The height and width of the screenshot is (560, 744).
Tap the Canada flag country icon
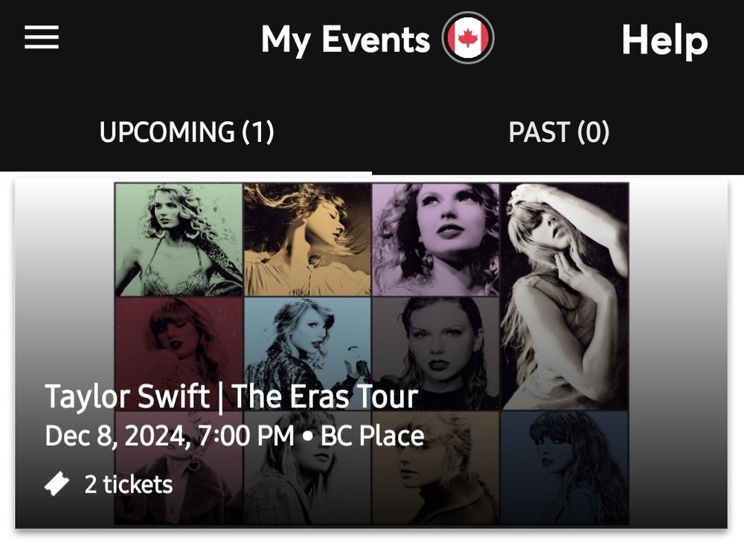click(x=468, y=39)
